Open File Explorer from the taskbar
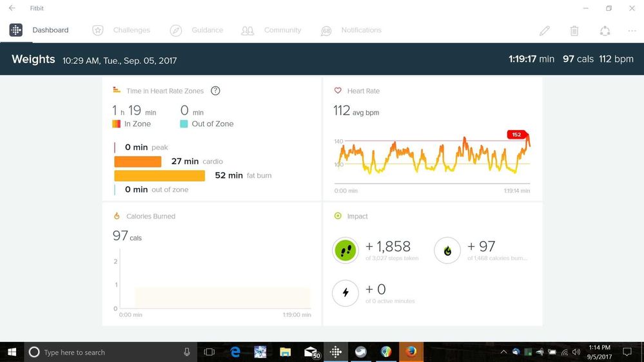This screenshot has height=362, width=644. 285,352
